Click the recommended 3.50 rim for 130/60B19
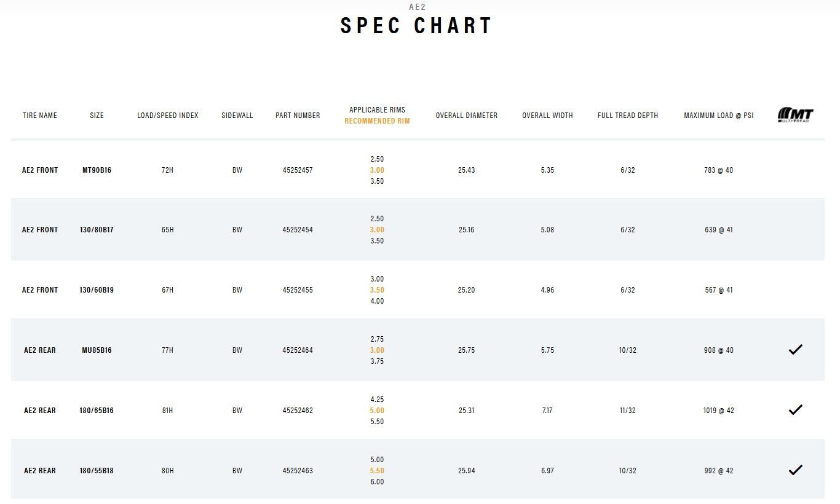The image size is (840, 504). pos(377,290)
